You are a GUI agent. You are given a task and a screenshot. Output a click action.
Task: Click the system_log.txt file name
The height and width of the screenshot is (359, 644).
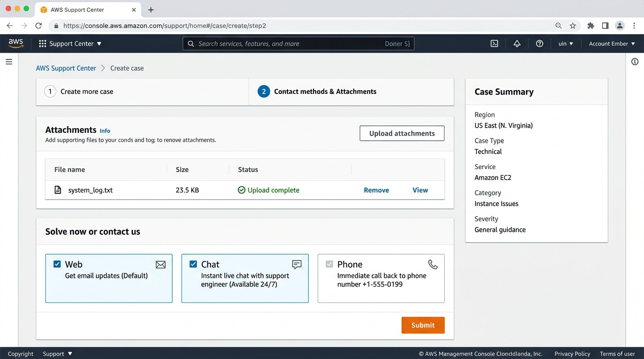[x=90, y=190]
